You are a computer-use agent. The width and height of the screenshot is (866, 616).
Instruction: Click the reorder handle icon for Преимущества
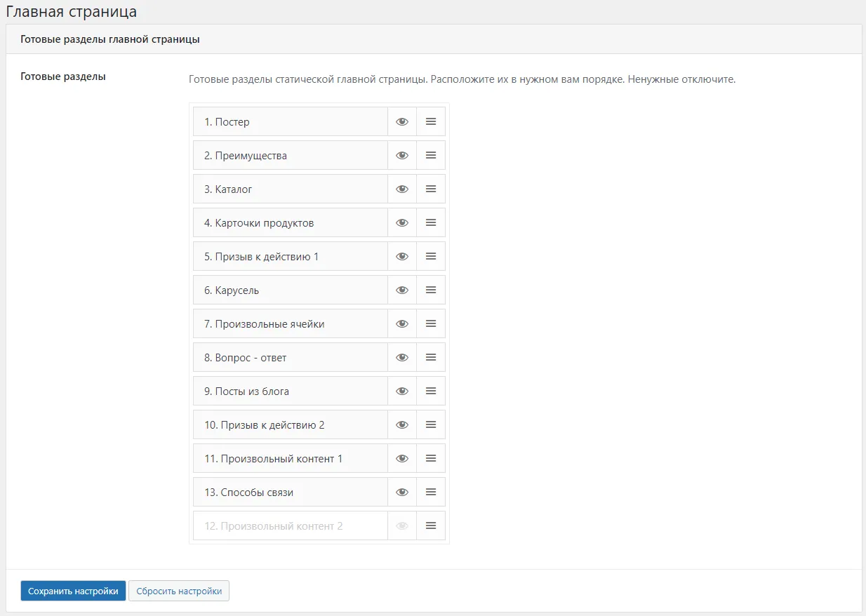[431, 155]
